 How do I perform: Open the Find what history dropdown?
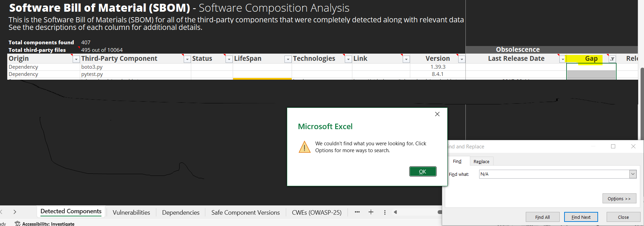coord(633,174)
